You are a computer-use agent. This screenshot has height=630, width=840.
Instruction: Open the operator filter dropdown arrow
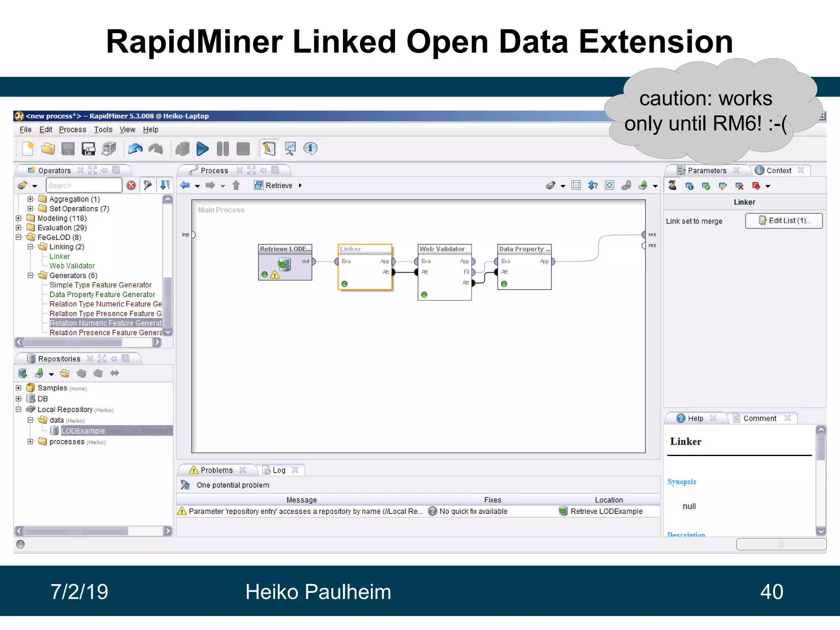35,186
